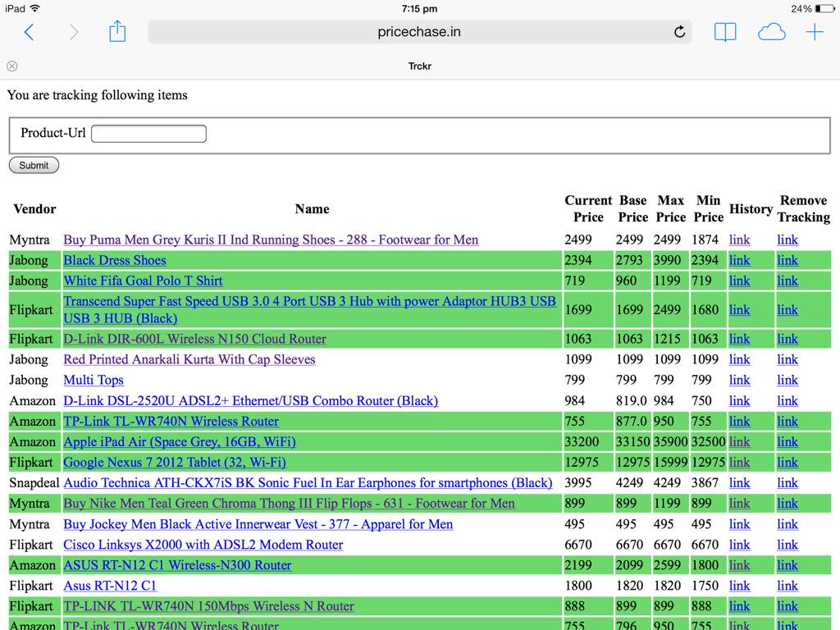
Task: Remove tracking link for Puma Running Shoes
Action: click(787, 240)
